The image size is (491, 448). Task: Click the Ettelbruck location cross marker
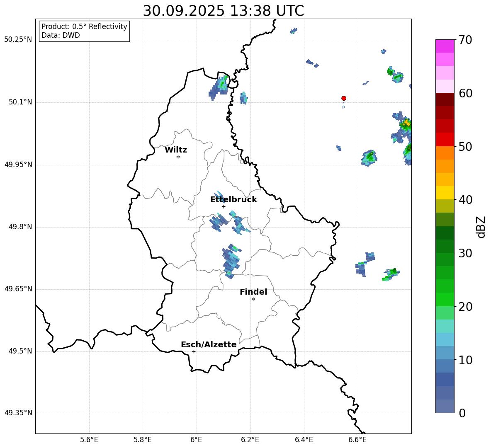pyautogui.click(x=224, y=206)
